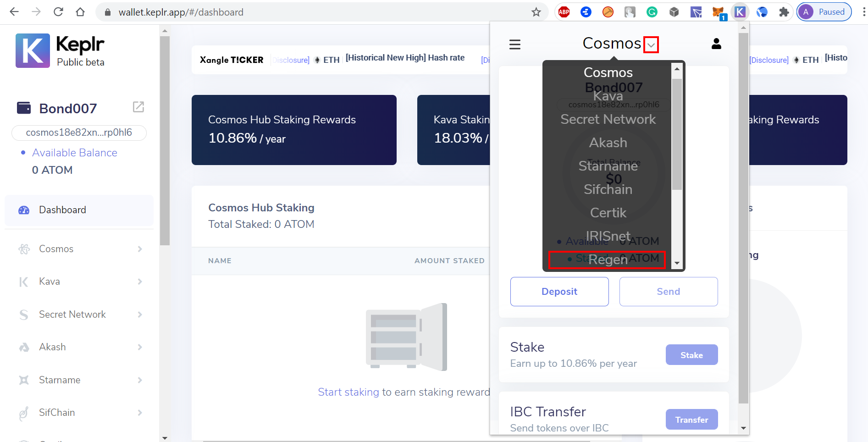Image resolution: width=868 pixels, height=442 pixels.
Task: Choose Sifchain from chain list
Action: [608, 189]
